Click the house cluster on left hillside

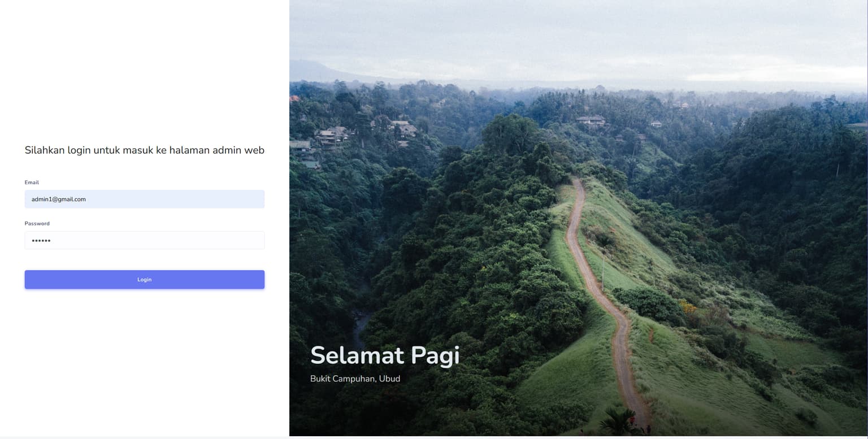333,136
